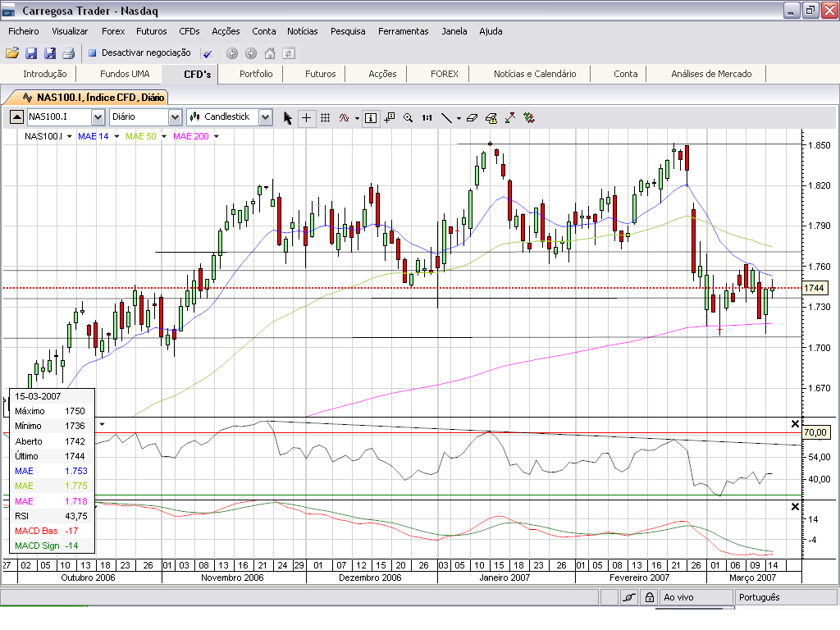
Task: Select the trendline drawing tool
Action: coord(445,118)
